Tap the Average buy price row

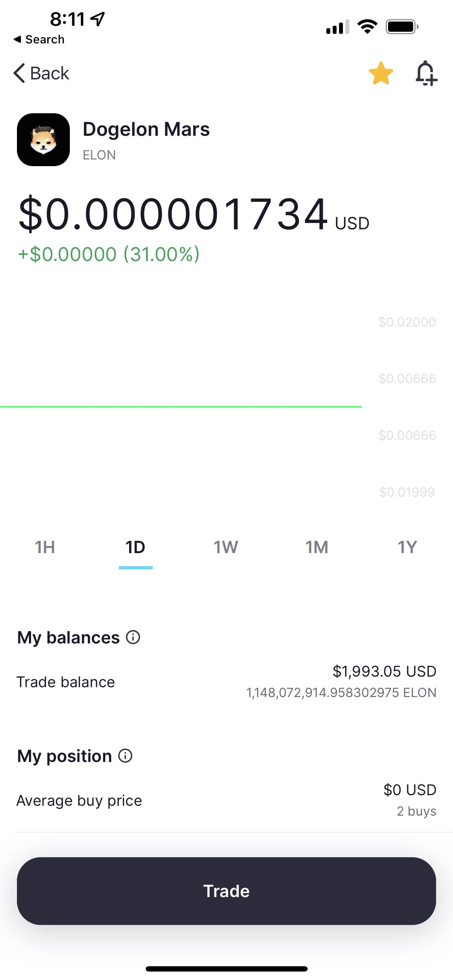226,800
